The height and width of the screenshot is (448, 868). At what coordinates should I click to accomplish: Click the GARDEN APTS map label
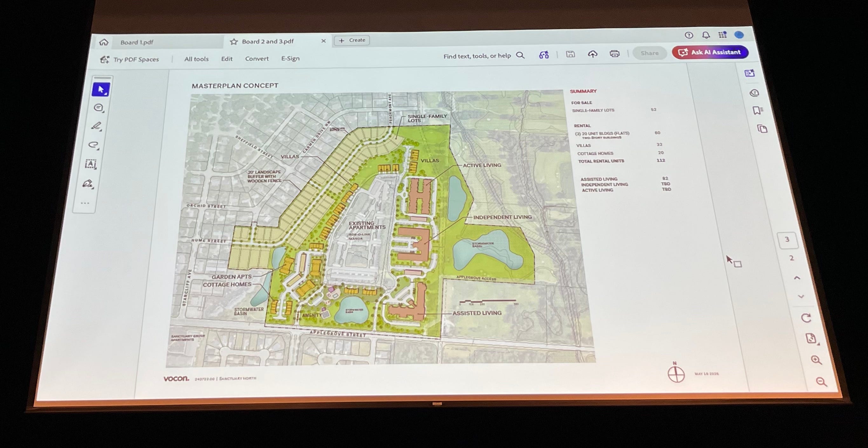tap(231, 276)
